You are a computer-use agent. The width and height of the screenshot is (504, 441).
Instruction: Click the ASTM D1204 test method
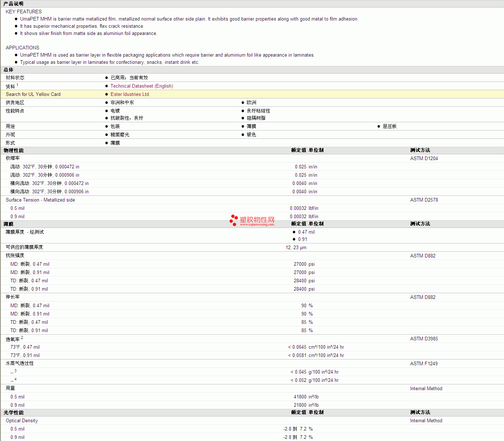424,159
